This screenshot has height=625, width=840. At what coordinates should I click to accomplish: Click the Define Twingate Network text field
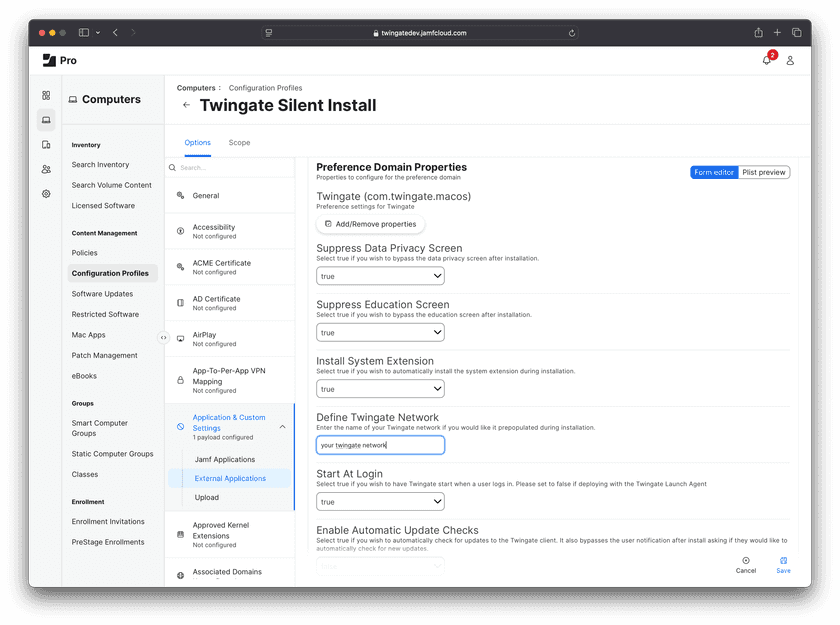(380, 445)
